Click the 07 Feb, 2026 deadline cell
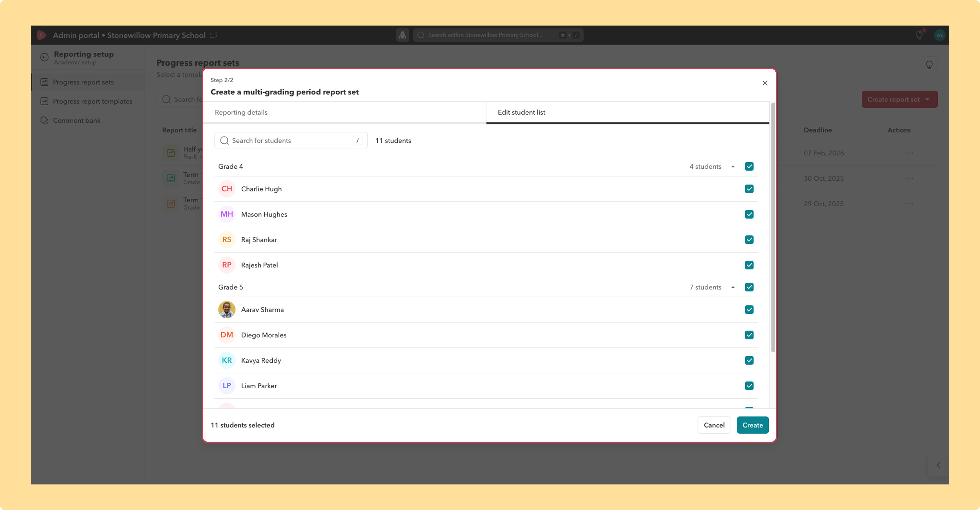This screenshot has width=980, height=510. tap(824, 153)
